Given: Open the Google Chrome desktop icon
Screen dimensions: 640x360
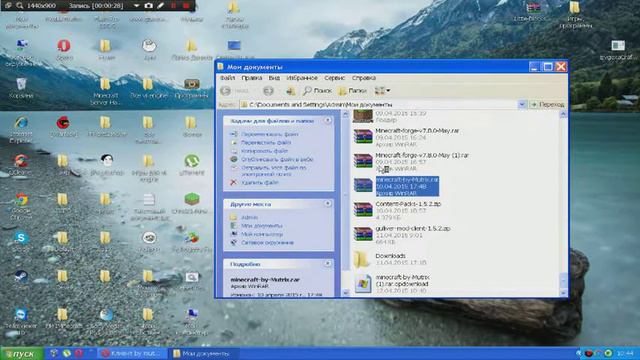Looking at the screenshot, I should (21, 199).
